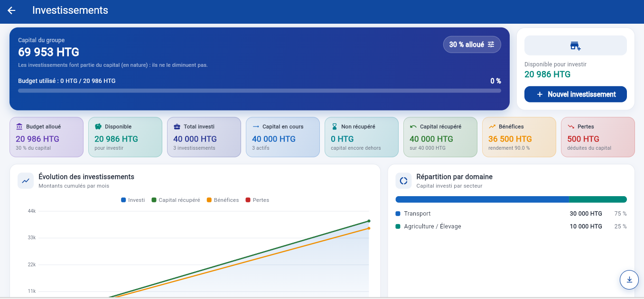The image size is (644, 299).
Task: Click the Disponible pour investir amount 20 986 HTG
Action: pos(547,74)
